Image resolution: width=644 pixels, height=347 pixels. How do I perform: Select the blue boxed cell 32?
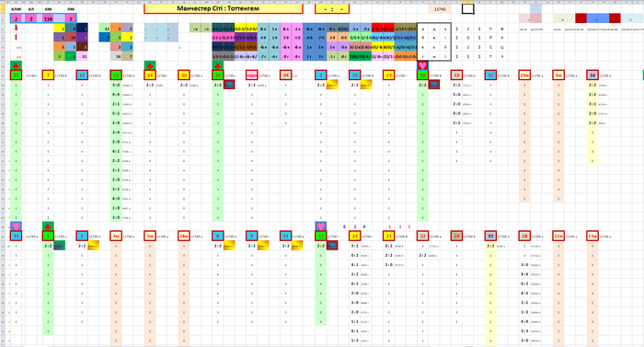tap(490, 75)
